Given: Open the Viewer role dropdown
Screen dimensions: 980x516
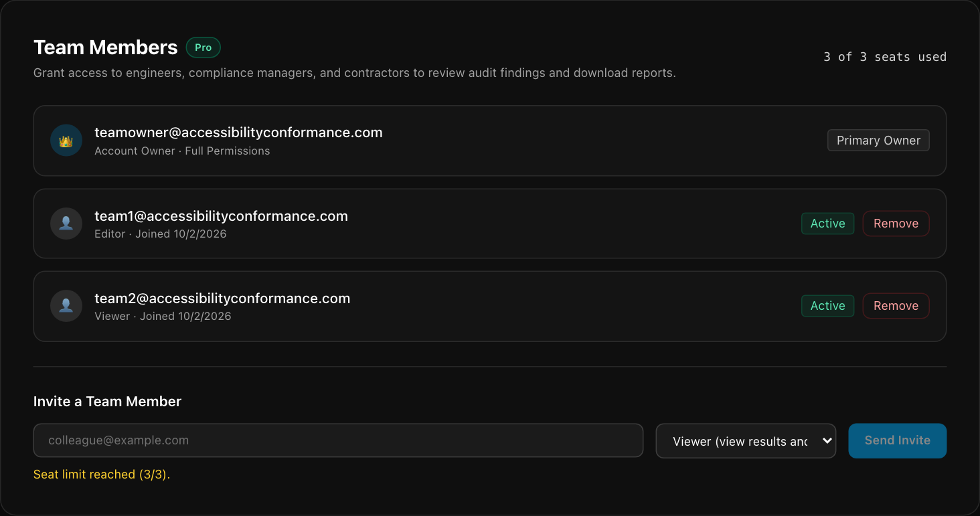Looking at the screenshot, I should point(746,440).
